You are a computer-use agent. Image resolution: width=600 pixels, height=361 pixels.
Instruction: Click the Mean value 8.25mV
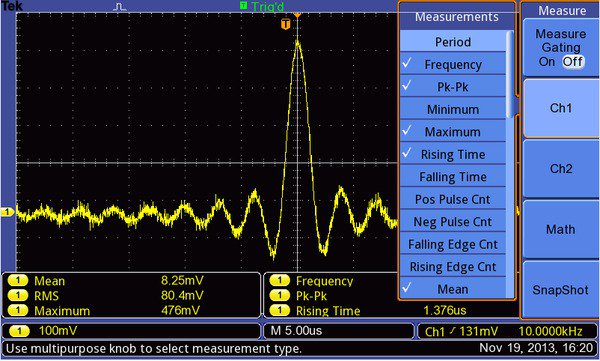[182, 280]
